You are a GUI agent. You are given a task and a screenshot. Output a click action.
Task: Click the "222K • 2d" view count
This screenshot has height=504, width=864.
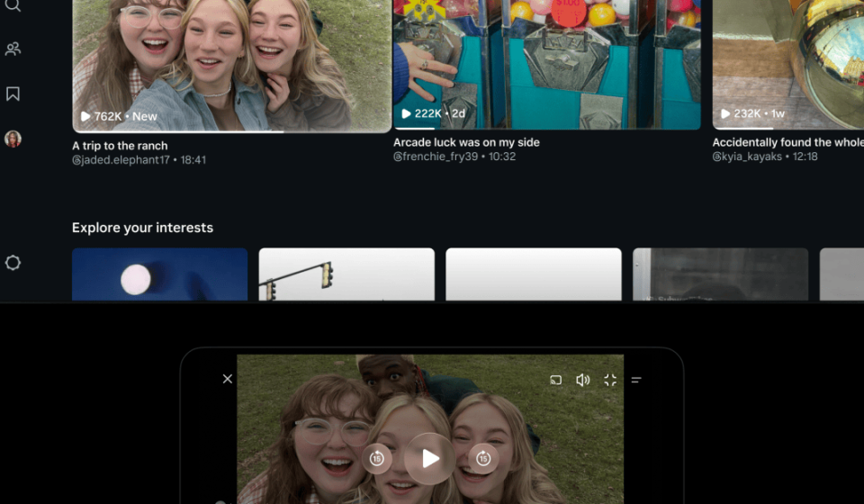click(x=433, y=113)
